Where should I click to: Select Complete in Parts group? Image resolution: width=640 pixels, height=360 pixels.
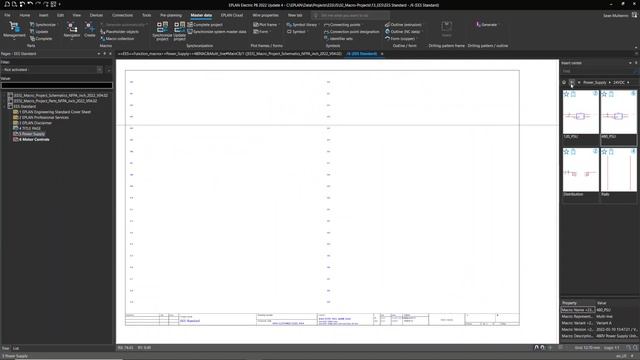click(x=41, y=38)
